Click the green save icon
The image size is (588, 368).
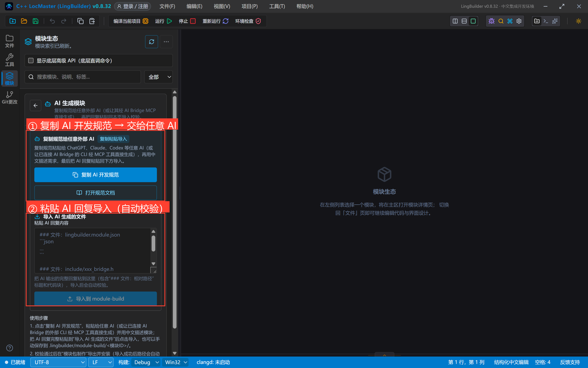(36, 21)
